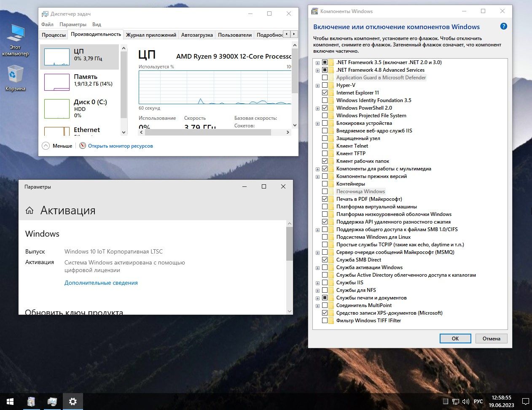This screenshot has width=532, height=410.
Task: Click the Компоненты Windows title bar icon
Action: click(x=314, y=11)
